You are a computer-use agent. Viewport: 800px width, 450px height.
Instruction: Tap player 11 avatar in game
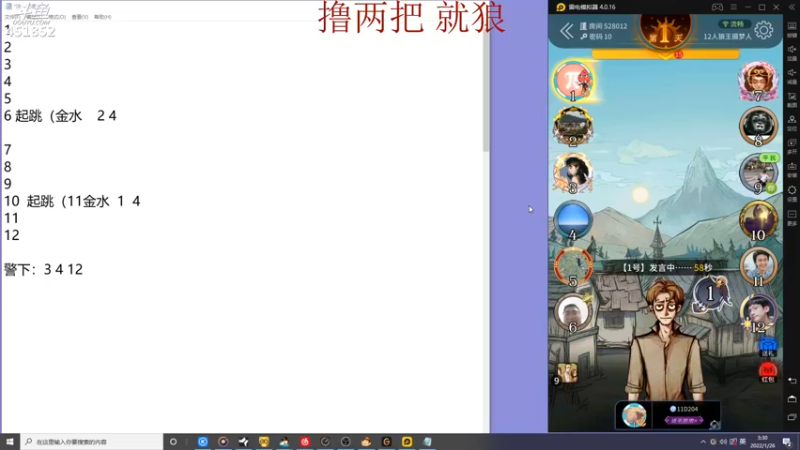pyautogui.click(x=758, y=267)
